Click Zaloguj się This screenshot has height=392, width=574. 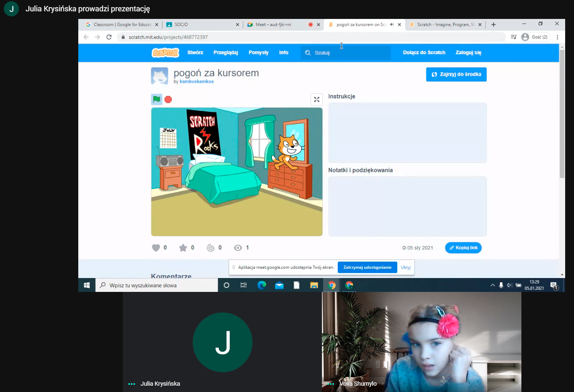point(468,53)
